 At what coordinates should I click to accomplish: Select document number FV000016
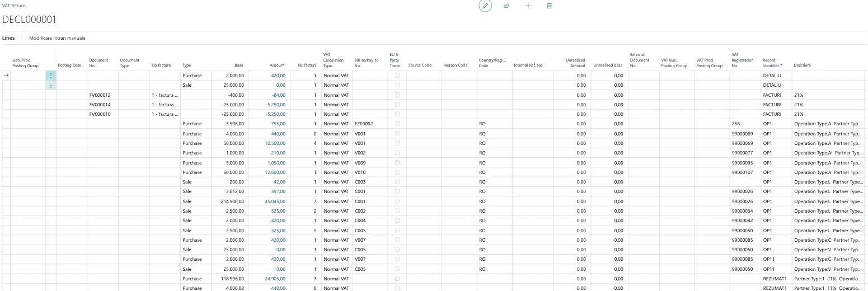tap(100, 114)
